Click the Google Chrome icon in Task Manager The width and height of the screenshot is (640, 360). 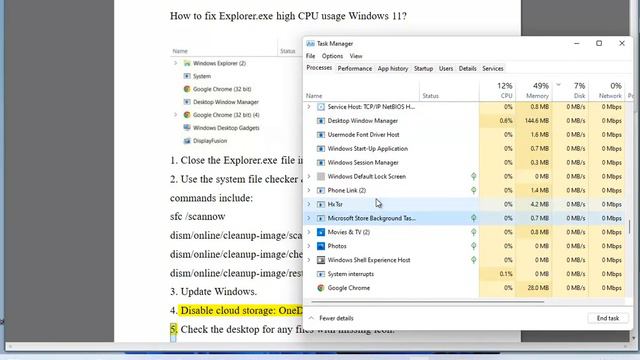tap(321, 288)
